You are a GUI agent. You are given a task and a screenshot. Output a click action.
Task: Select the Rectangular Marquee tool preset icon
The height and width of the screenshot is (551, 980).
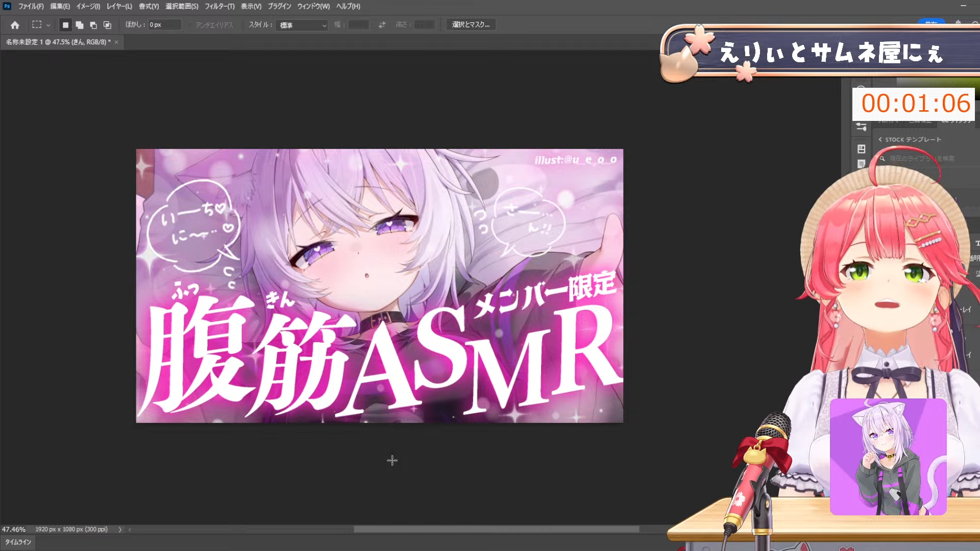pos(37,24)
